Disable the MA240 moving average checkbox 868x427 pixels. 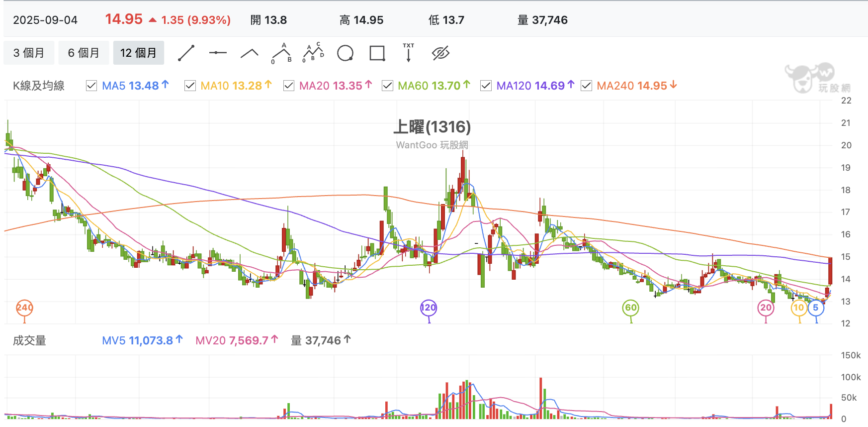[x=587, y=86]
